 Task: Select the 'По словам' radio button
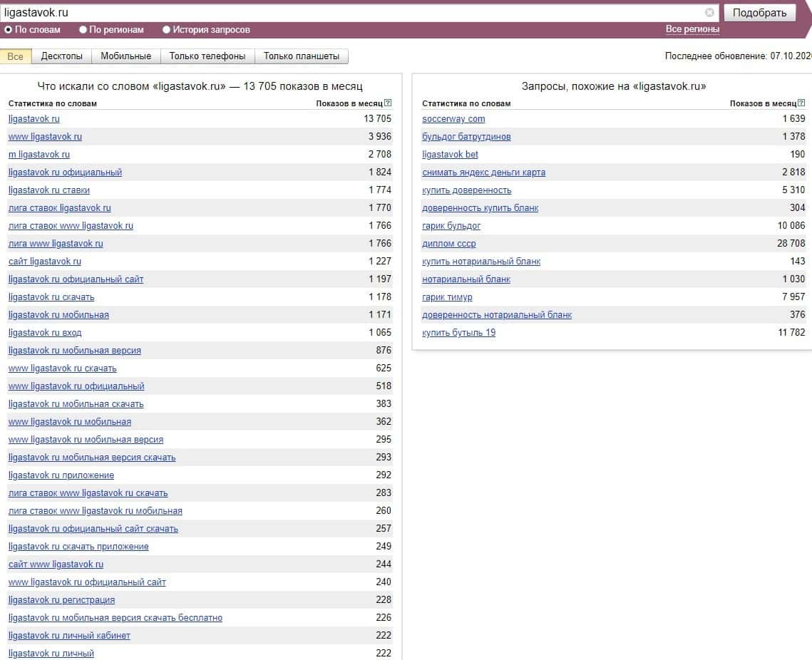pos(9,30)
